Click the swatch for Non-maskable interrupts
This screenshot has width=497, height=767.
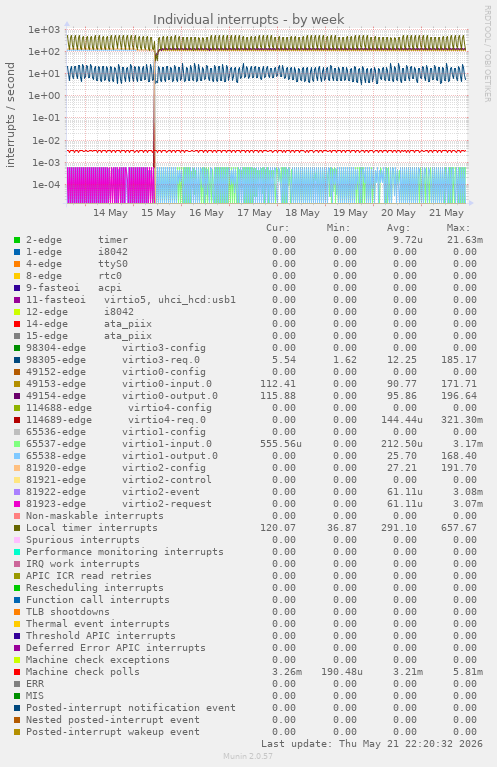tap(17, 516)
